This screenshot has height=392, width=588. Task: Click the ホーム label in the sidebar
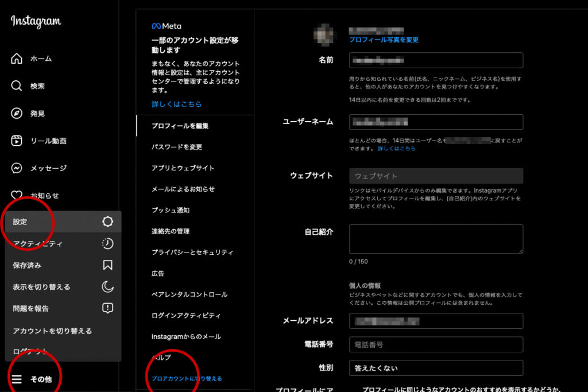pyautogui.click(x=41, y=59)
